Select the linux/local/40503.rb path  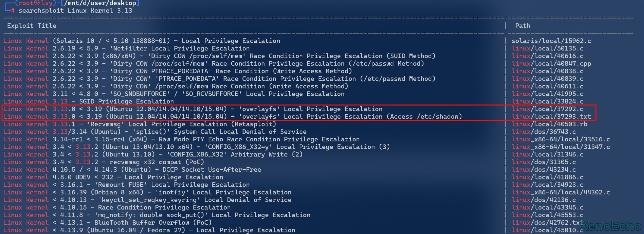point(549,124)
